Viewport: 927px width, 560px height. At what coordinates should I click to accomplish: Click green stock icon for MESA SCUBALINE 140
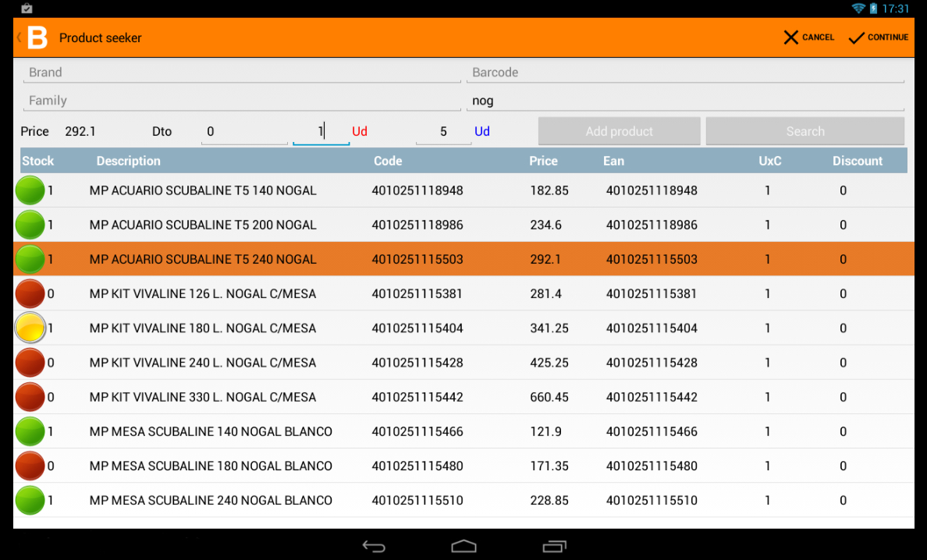tap(30, 431)
